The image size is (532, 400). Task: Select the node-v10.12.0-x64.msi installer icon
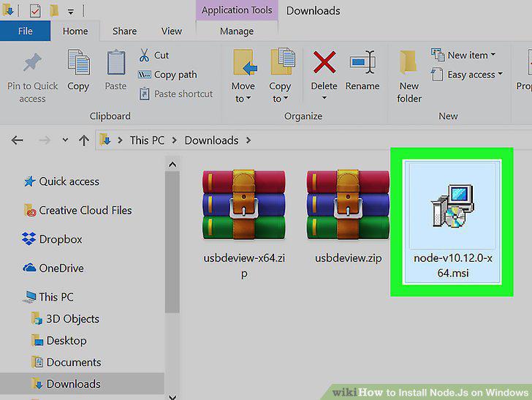452,205
